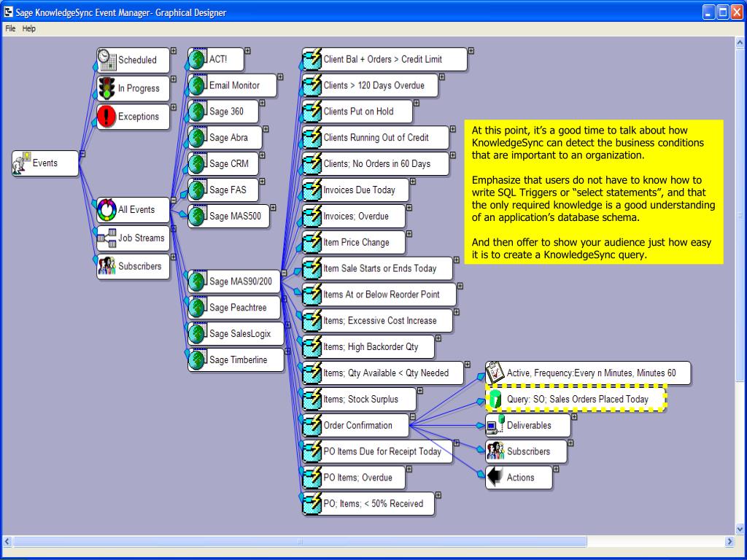The width and height of the screenshot is (747, 560).
Task: Click the horizontal scrollbar right arrow
Action: tap(729, 542)
